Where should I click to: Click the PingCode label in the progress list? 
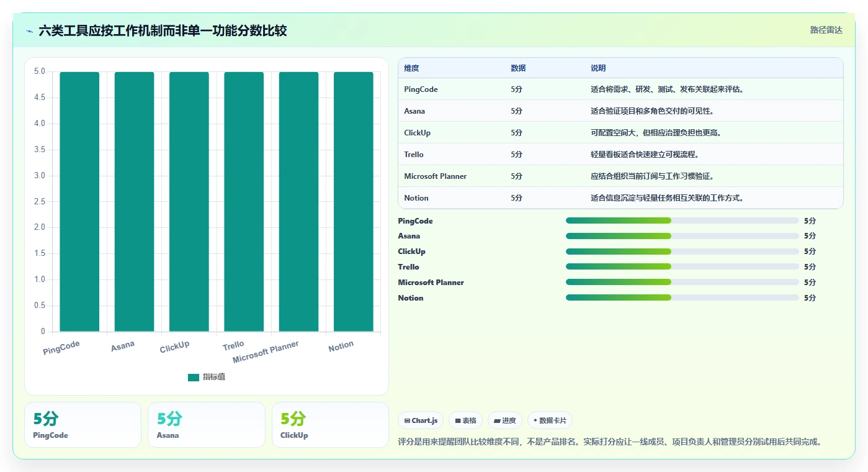[416, 221]
